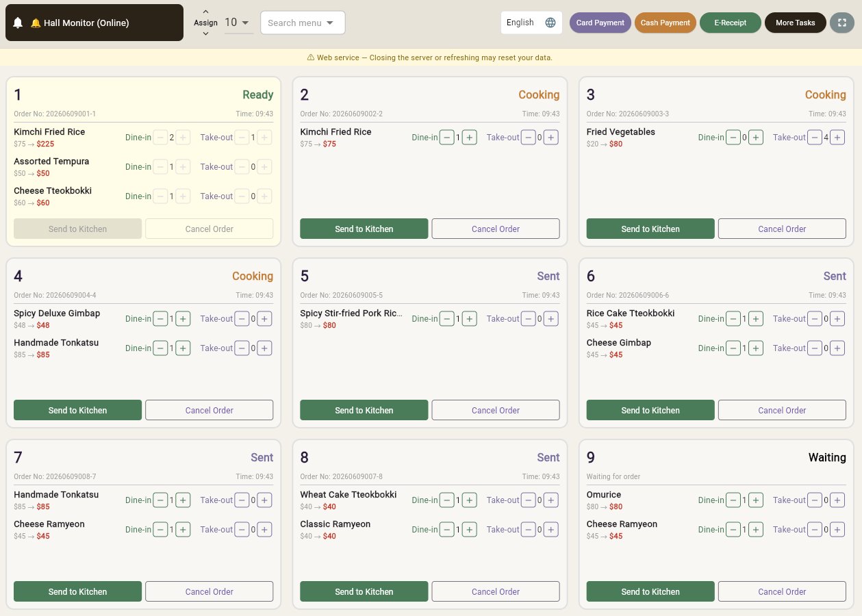Decrease dine-in for table 7 Cheese Ramyeon
The height and width of the screenshot is (616, 862).
160,530
